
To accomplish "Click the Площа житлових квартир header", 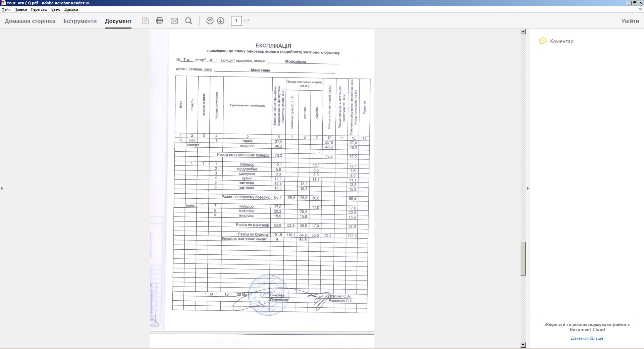I will point(305,84).
